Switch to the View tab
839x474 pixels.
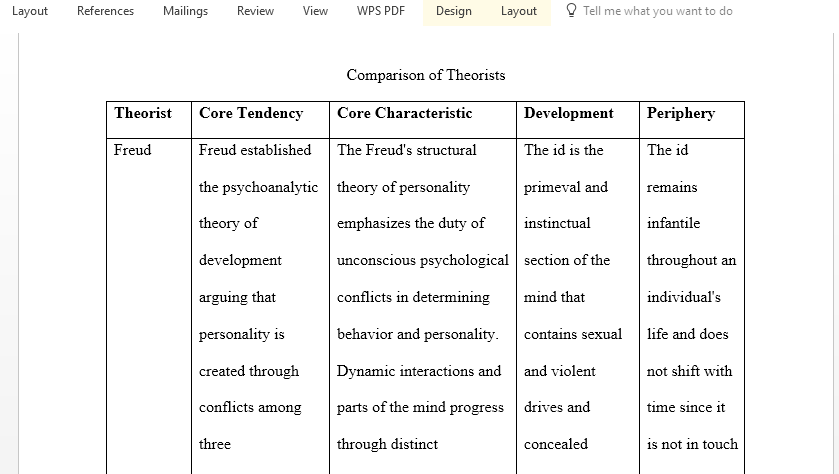315,11
